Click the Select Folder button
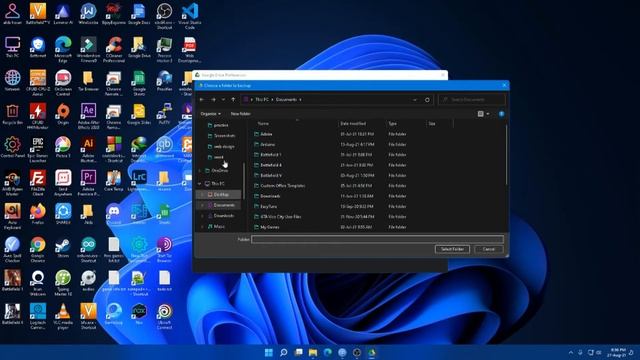This screenshot has height=360, width=640. [x=452, y=249]
